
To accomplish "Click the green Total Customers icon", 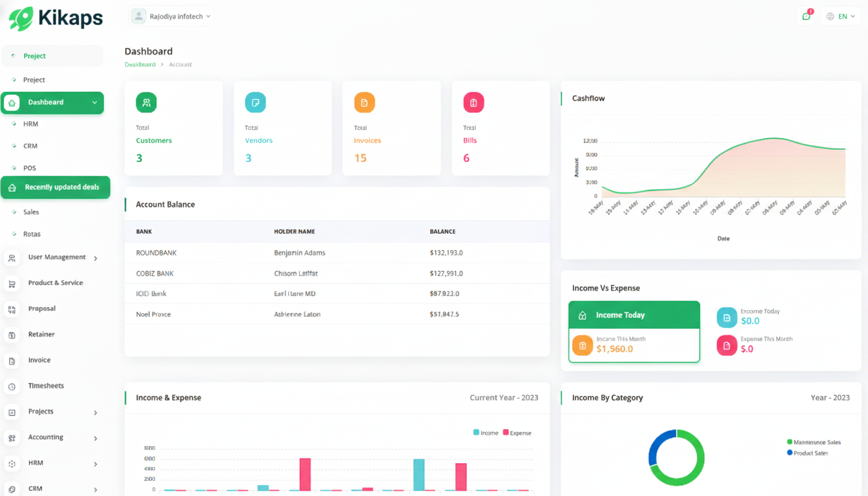I will (x=146, y=102).
